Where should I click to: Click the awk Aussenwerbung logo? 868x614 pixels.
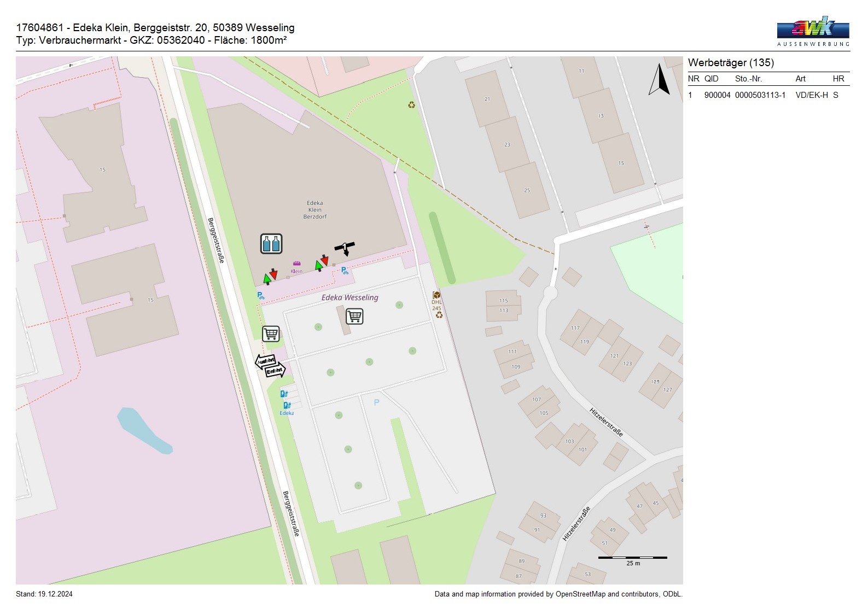click(x=813, y=31)
